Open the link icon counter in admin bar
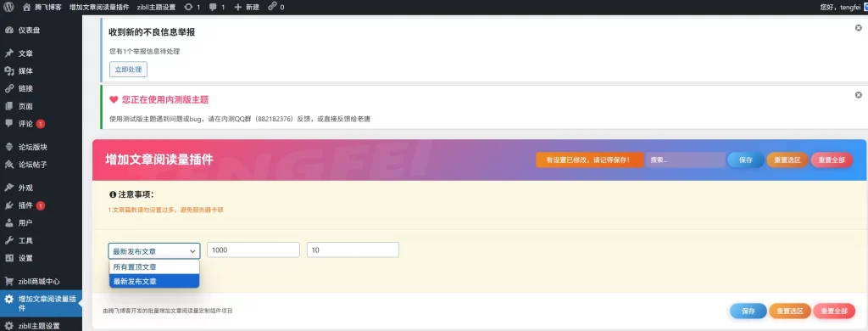 [272, 7]
